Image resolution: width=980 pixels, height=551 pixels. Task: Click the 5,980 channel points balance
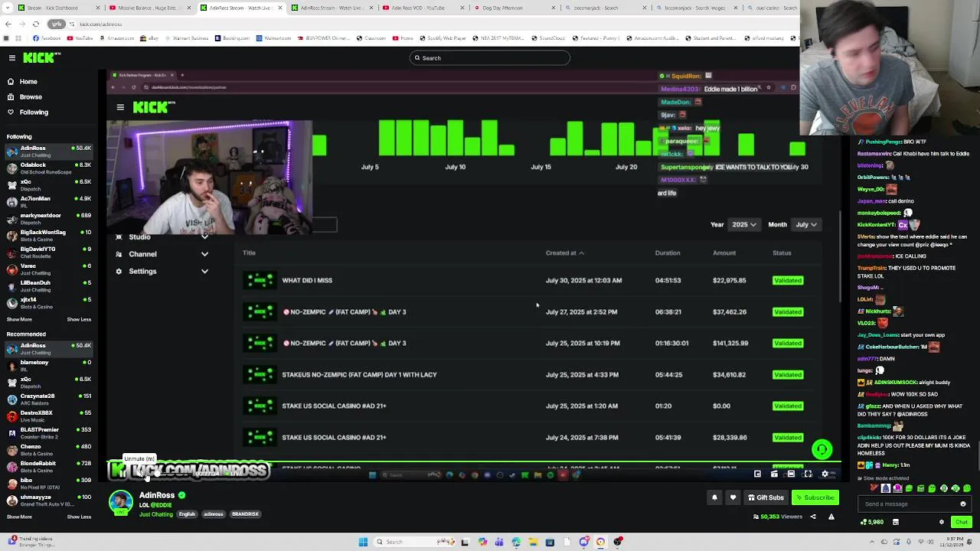pyautogui.click(x=872, y=522)
